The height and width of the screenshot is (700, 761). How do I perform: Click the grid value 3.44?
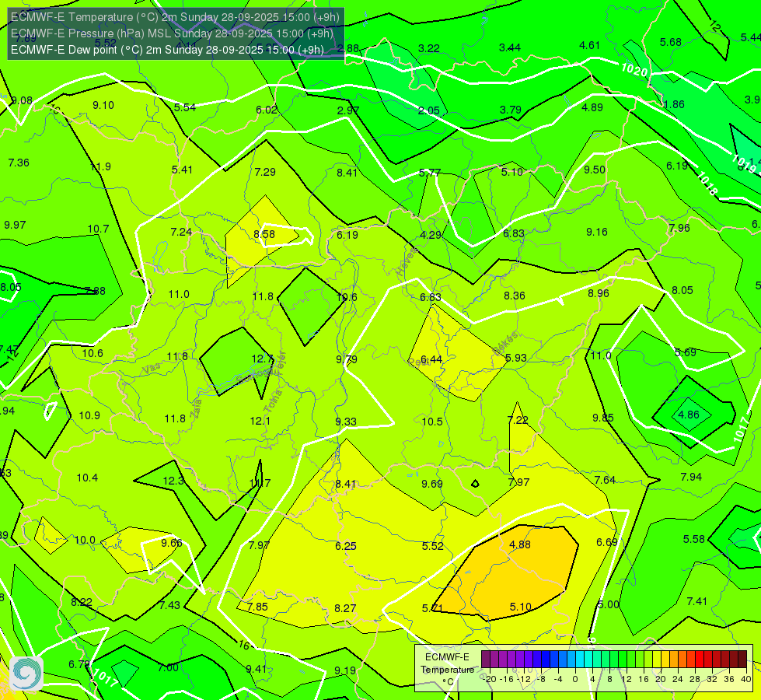[x=510, y=47]
